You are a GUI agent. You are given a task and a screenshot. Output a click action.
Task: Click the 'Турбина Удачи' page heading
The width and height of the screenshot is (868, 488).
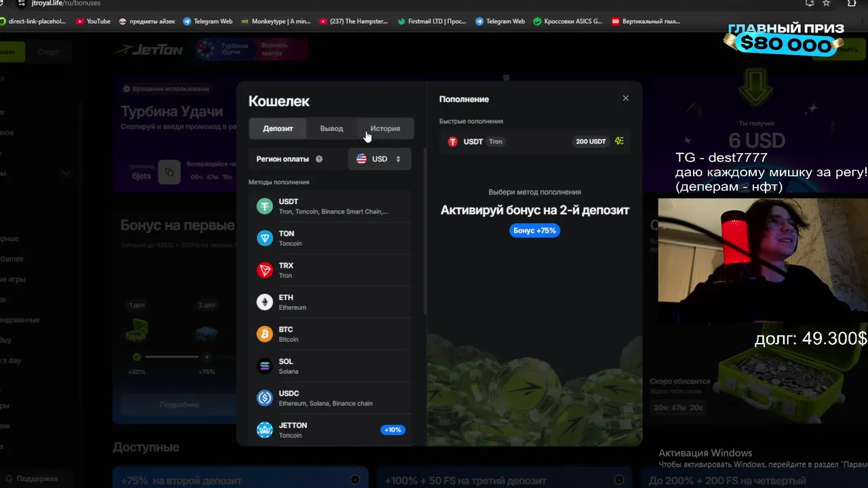(x=172, y=111)
